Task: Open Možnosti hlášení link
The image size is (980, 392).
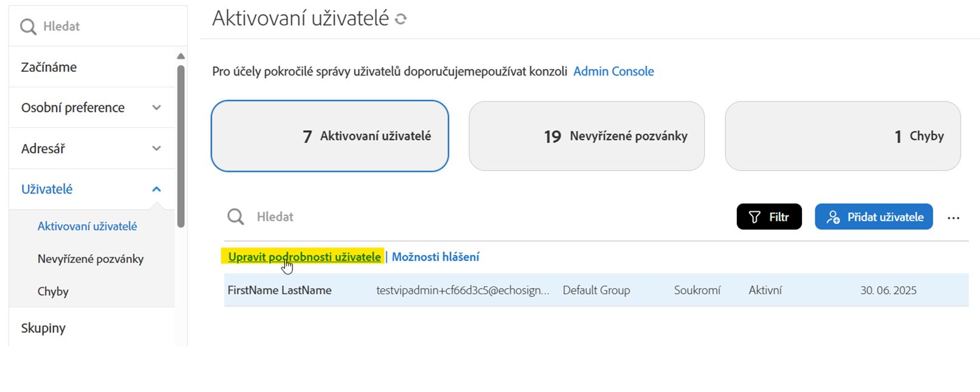Action: pos(435,257)
